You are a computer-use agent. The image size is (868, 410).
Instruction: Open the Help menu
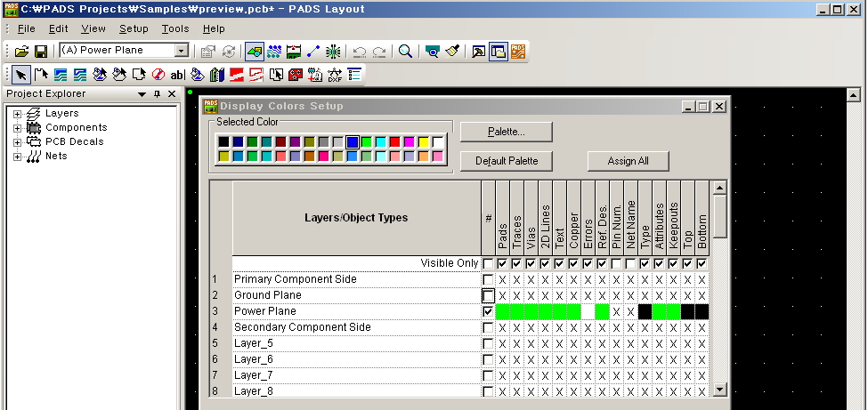(213, 28)
